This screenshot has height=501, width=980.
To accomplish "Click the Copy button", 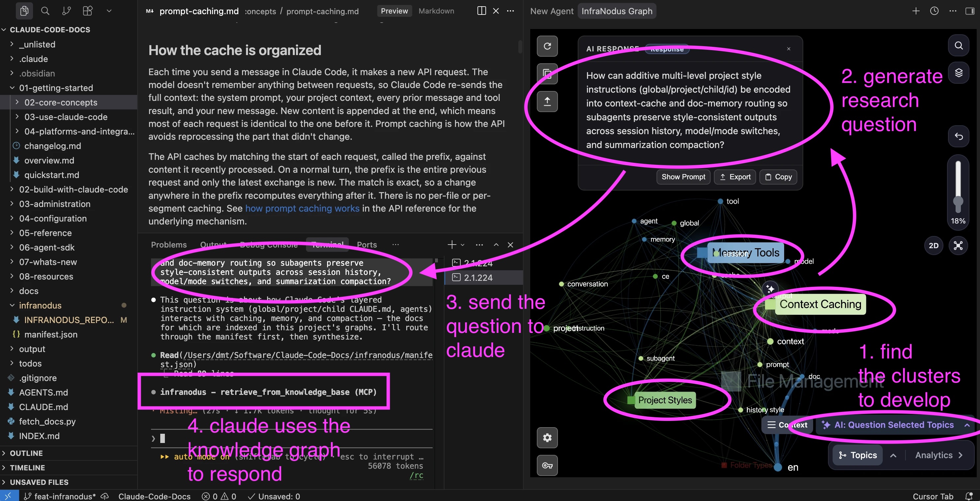I will tap(778, 177).
